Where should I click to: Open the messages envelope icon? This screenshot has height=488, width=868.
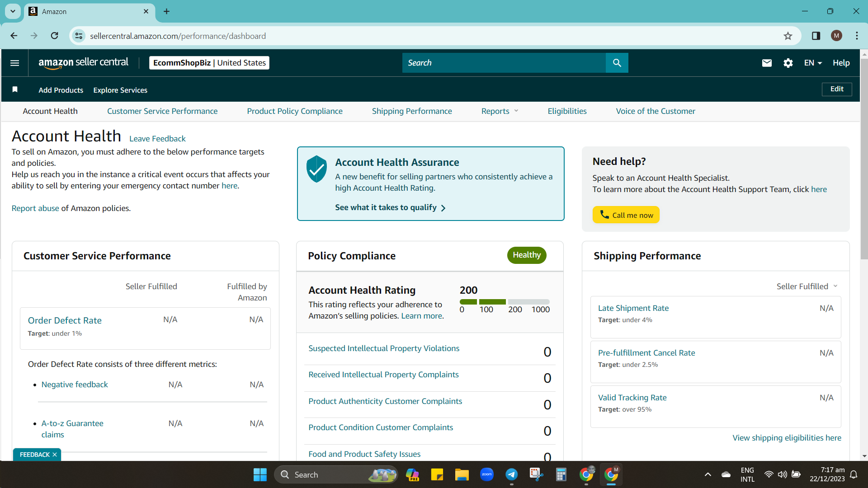(x=767, y=63)
